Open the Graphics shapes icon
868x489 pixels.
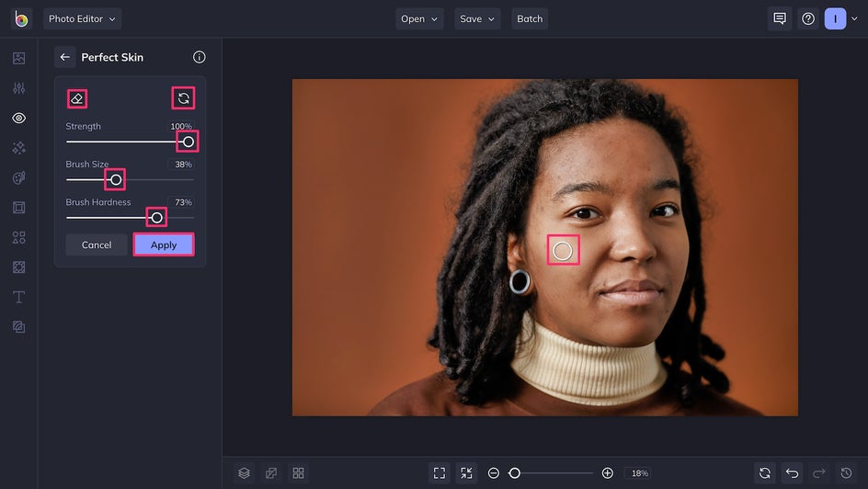[x=18, y=237]
